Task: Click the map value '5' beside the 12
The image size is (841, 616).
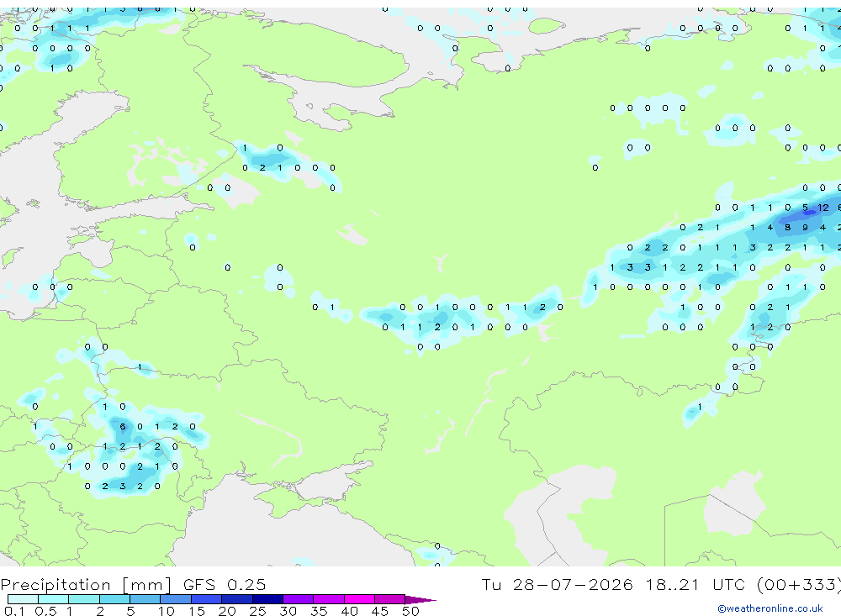Action: pyautogui.click(x=805, y=208)
